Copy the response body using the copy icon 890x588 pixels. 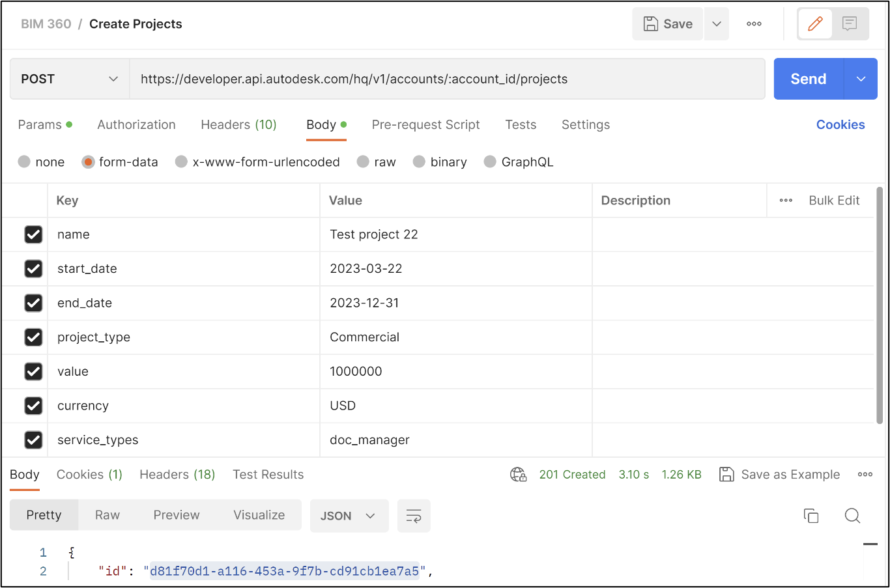click(811, 515)
